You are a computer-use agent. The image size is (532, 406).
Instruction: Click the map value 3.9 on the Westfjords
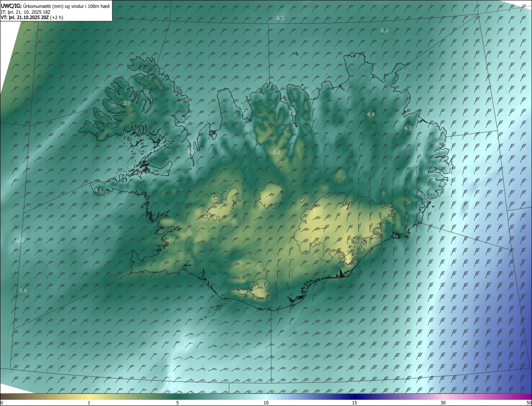(x=127, y=103)
